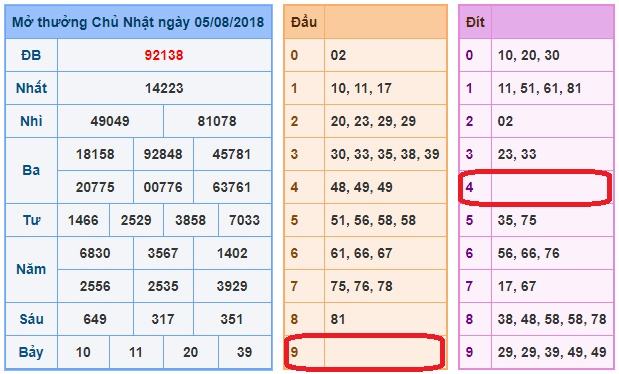Click the third prize number 63761
Viewport: 619px width, 374px height.
[232, 187]
